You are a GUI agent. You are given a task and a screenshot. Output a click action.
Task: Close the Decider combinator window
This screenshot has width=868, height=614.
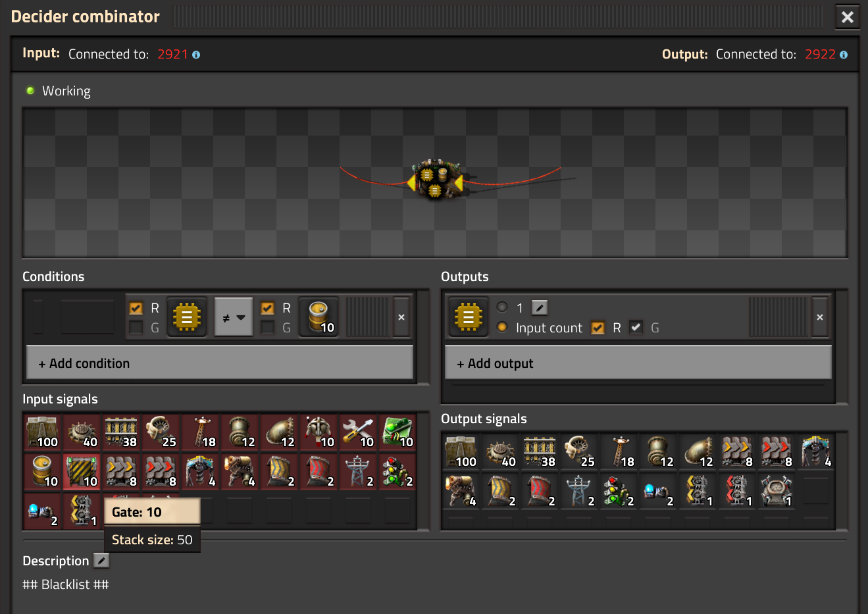coord(848,17)
